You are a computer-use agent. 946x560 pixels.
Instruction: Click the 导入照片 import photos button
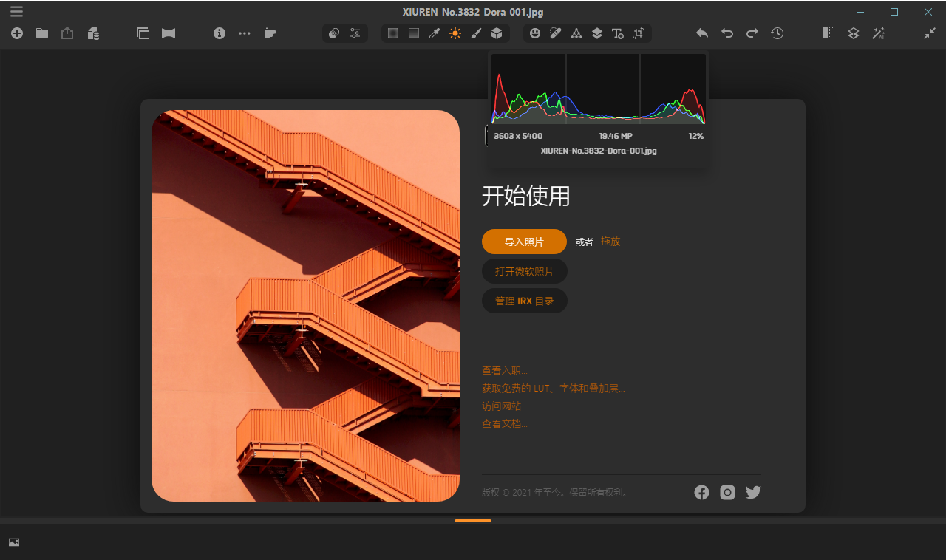525,242
